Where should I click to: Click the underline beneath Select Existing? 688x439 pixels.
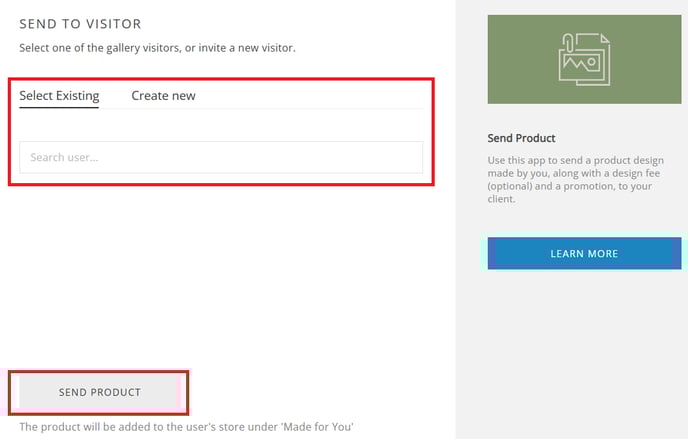point(59,107)
